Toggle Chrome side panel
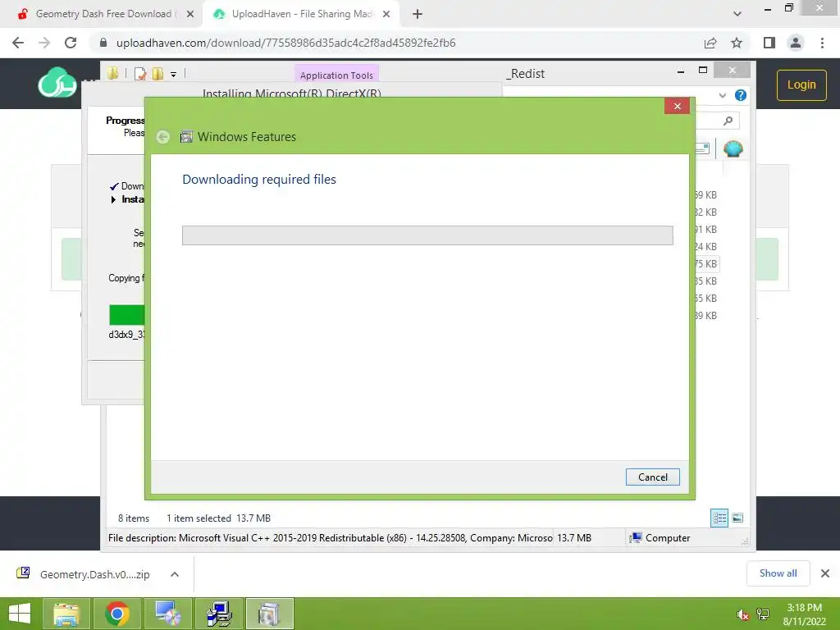 [x=769, y=43]
